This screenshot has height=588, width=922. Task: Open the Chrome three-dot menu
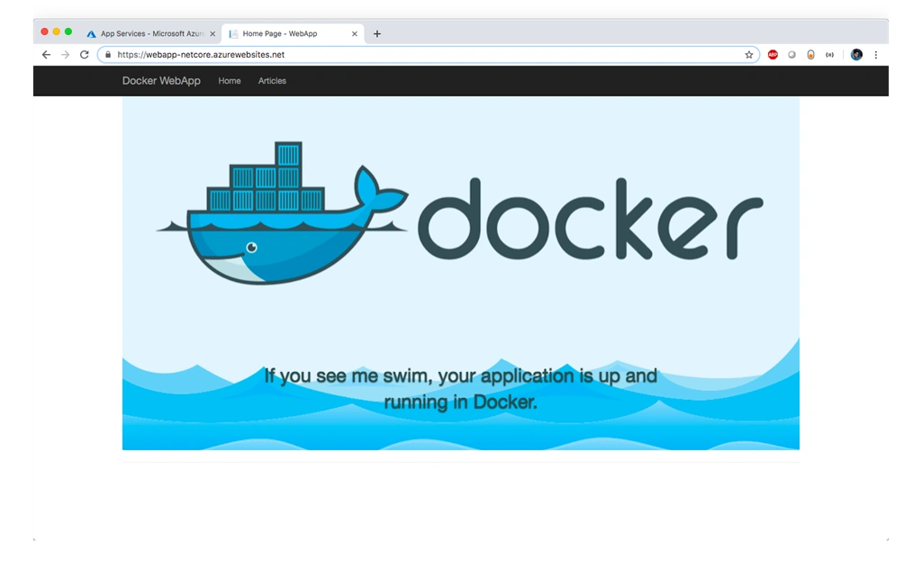(875, 55)
